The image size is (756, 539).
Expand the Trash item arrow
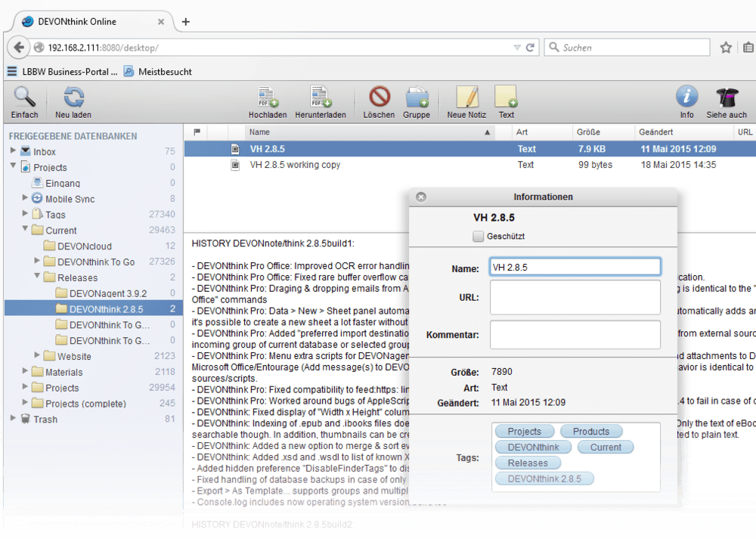(13, 418)
